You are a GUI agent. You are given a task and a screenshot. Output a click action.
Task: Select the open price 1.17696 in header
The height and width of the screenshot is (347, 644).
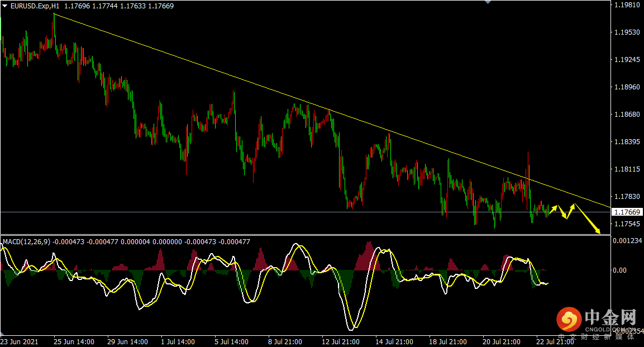[x=77, y=6]
